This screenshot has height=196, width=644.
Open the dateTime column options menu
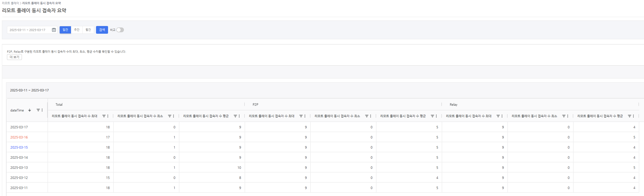pos(42,110)
